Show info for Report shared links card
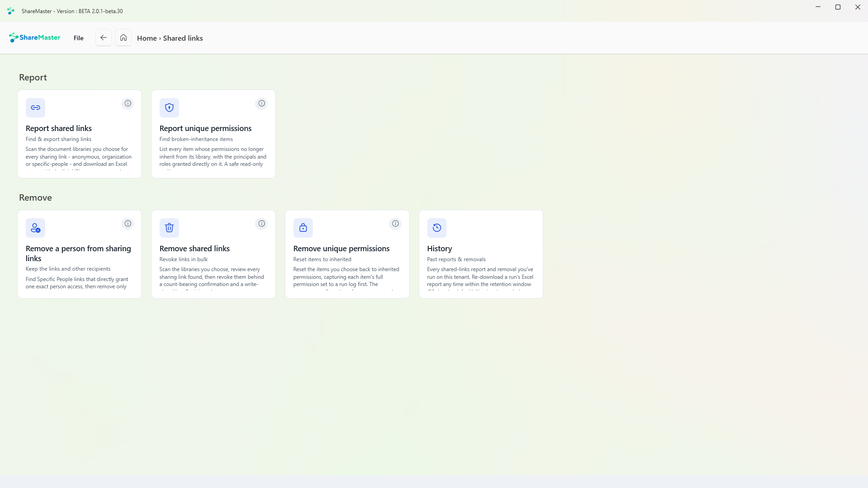 tap(128, 103)
